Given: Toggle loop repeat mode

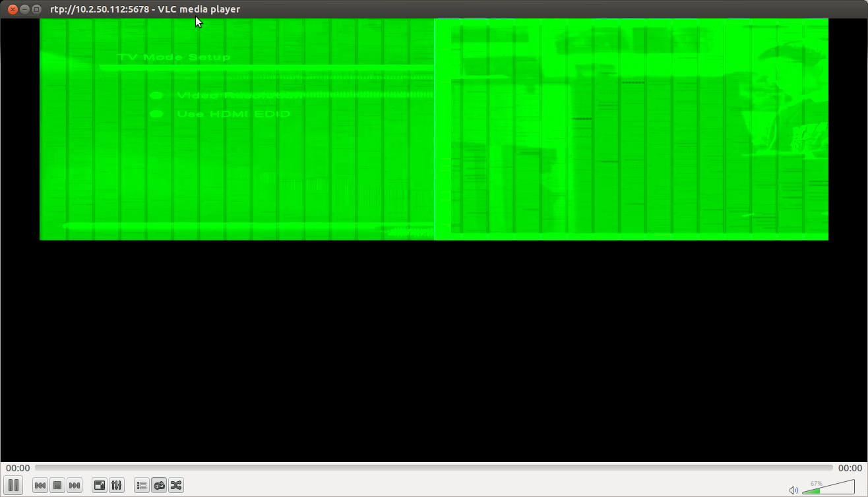Looking at the screenshot, I should pos(159,486).
